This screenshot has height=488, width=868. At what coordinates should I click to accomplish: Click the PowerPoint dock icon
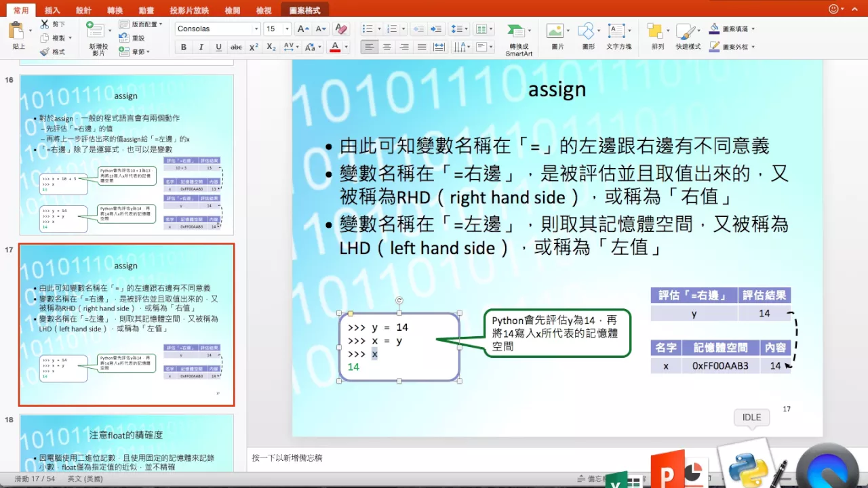tap(680, 469)
